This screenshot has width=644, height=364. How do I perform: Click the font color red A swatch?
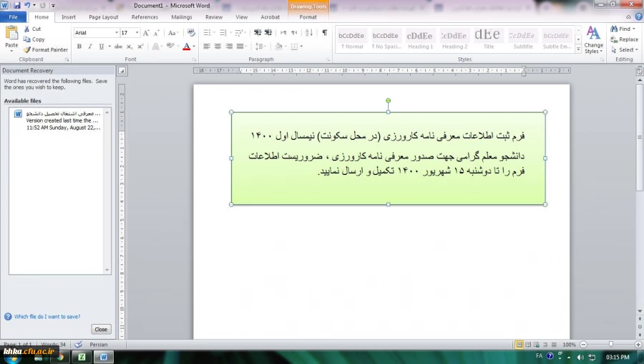click(186, 47)
